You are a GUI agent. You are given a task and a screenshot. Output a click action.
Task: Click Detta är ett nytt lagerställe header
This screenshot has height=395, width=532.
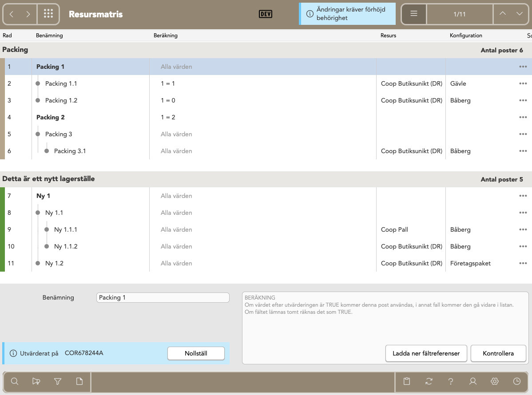point(266,179)
